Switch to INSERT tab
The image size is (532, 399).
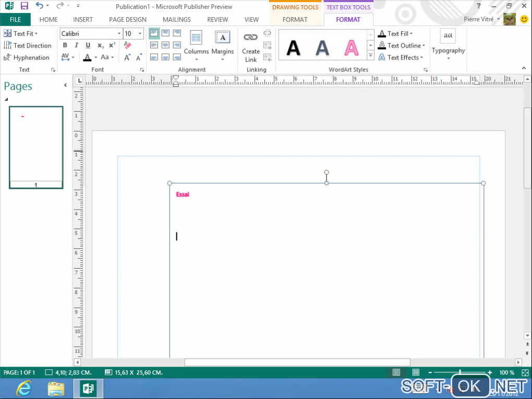pos(83,20)
